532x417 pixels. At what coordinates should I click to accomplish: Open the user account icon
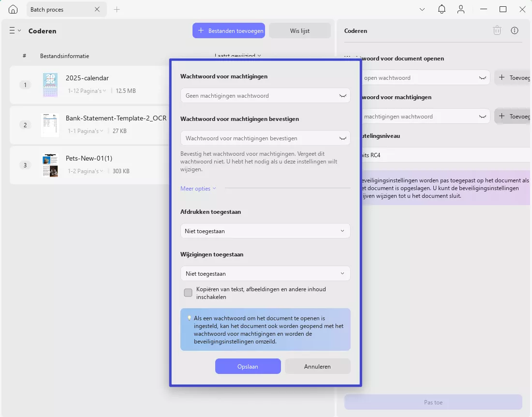461,9
